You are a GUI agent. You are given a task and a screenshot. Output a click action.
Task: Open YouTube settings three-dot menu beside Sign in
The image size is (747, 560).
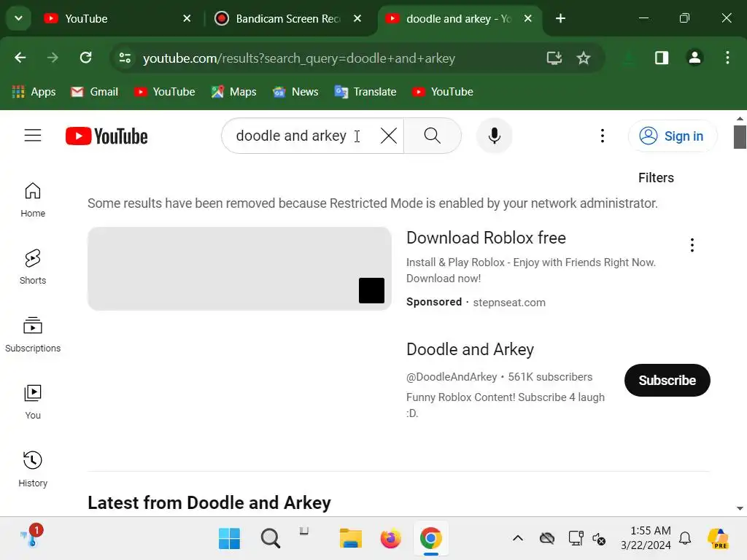coord(602,136)
